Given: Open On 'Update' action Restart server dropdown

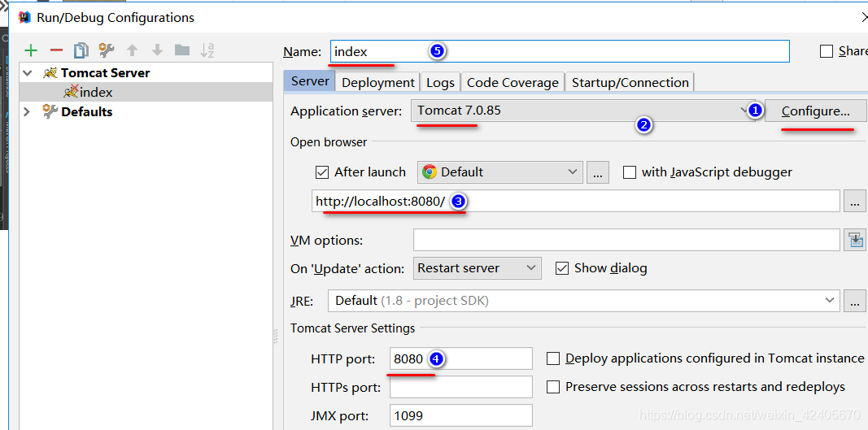Looking at the screenshot, I should [x=478, y=268].
